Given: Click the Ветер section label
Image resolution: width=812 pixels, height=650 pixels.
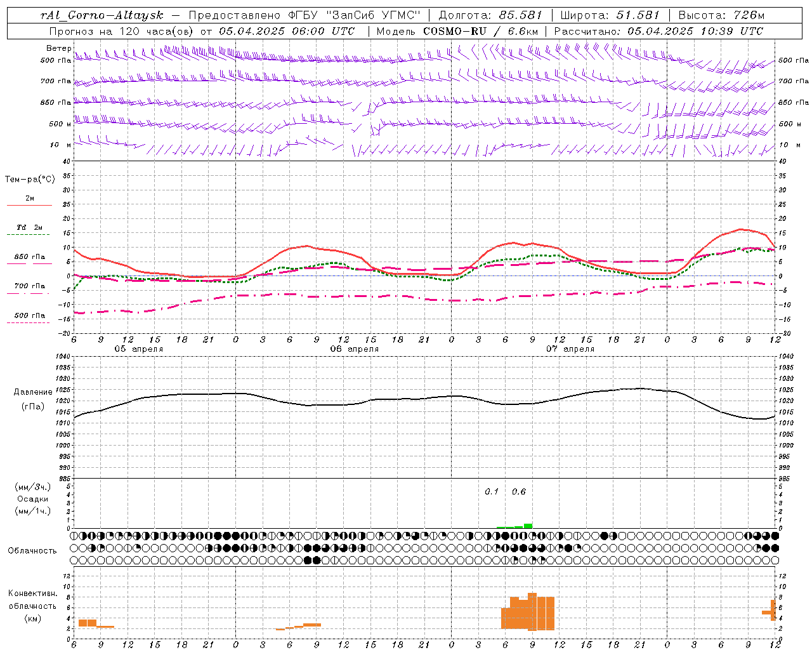Looking at the screenshot, I should [x=58, y=48].
